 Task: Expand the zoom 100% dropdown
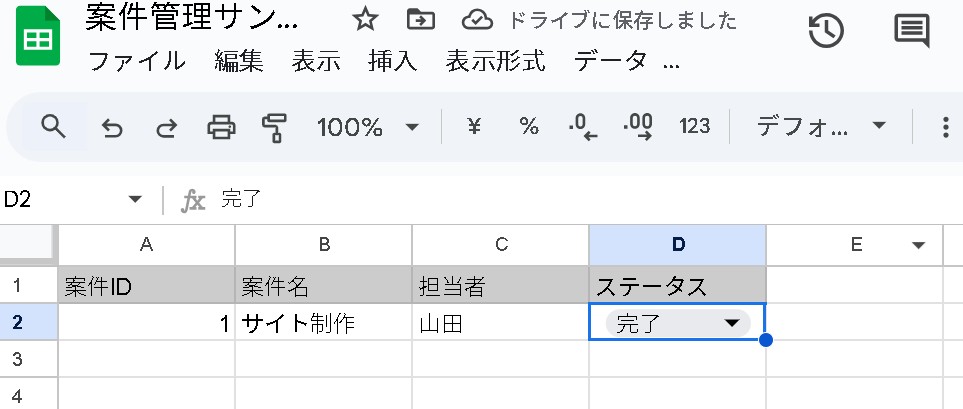pos(367,127)
